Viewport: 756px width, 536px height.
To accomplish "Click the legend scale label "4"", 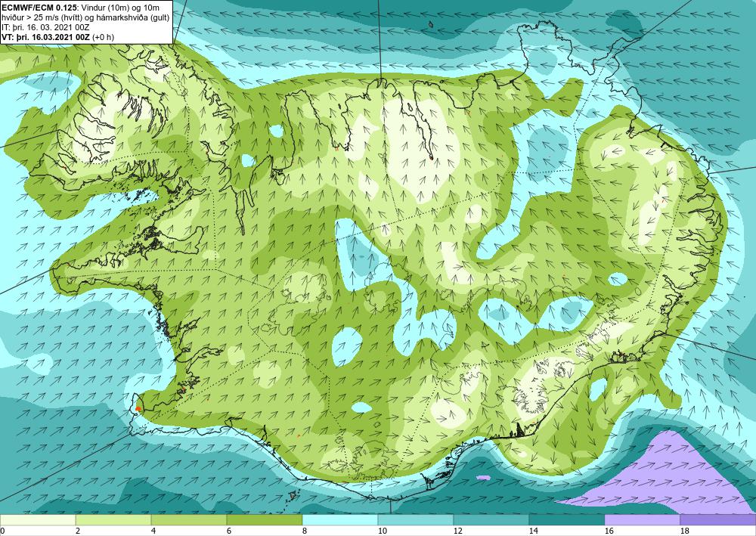I will click(x=153, y=531).
